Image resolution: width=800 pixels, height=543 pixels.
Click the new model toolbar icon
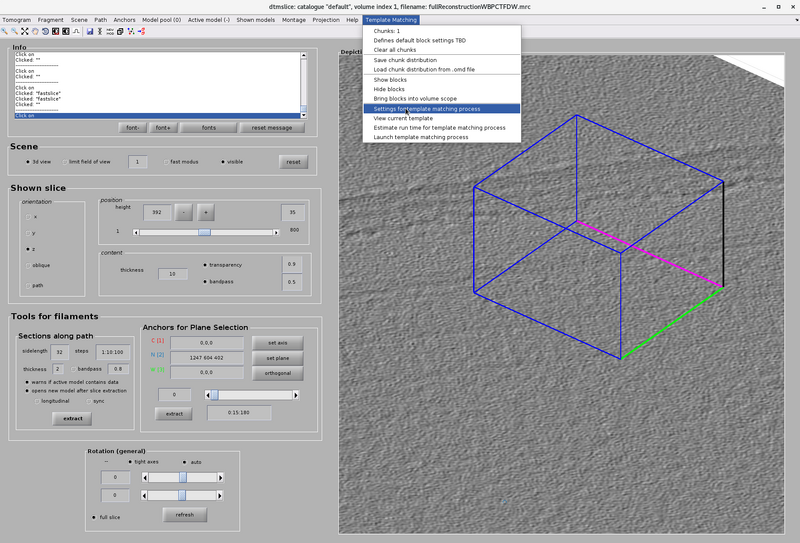coord(110,32)
